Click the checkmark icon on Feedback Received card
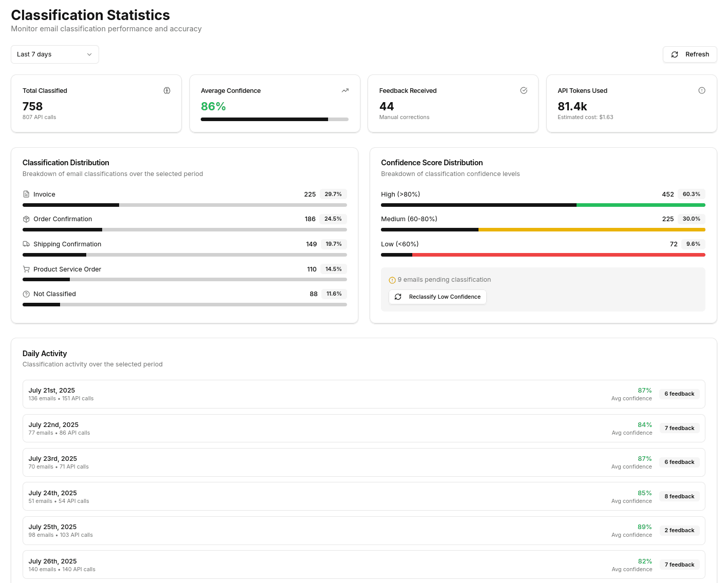The image size is (728, 583). (x=524, y=90)
